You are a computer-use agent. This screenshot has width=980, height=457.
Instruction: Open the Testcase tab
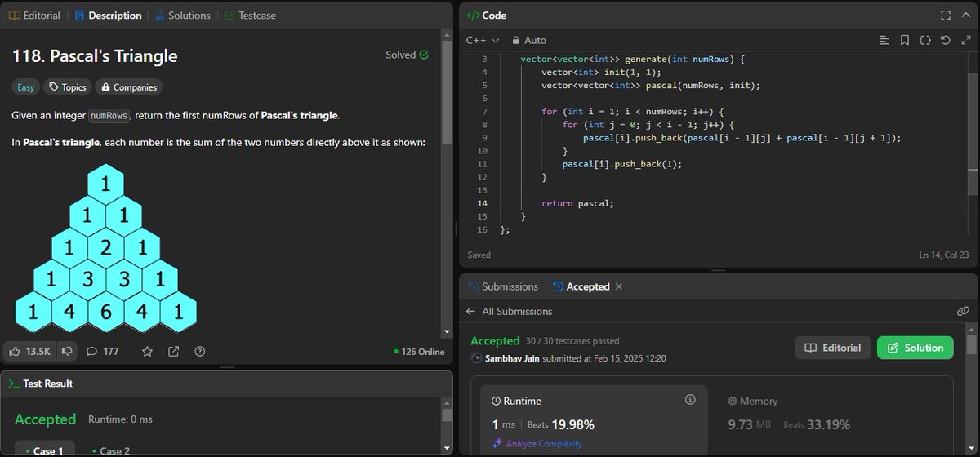tap(252, 16)
